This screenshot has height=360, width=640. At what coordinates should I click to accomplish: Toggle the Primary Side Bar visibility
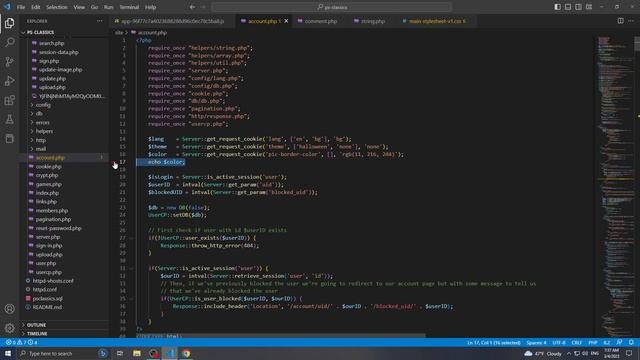[x=557, y=7]
